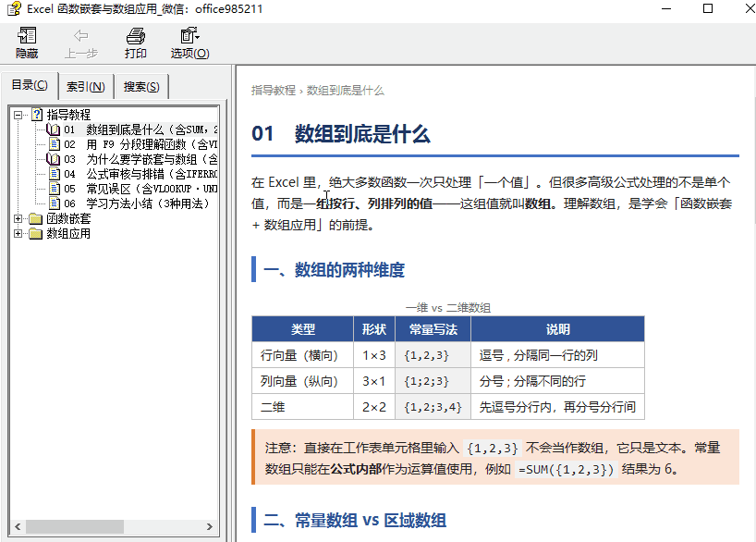Minimize the help window
Screen dimensions: 756x542
[x=666, y=8]
